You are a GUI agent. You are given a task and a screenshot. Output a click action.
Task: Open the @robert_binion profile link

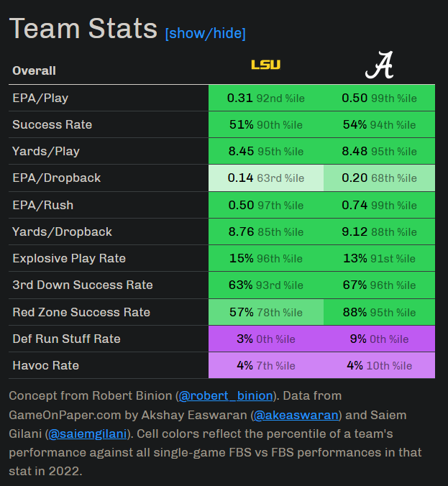point(226,395)
